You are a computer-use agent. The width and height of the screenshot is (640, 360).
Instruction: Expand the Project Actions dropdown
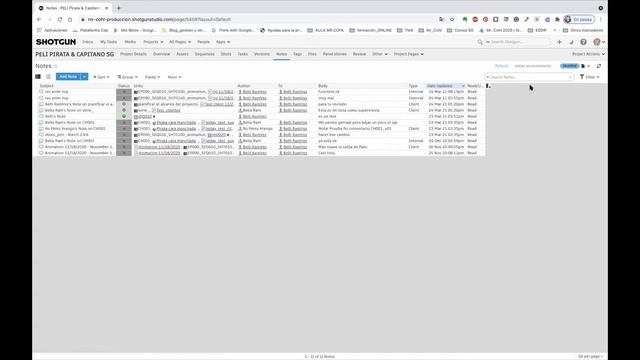pyautogui.click(x=588, y=54)
